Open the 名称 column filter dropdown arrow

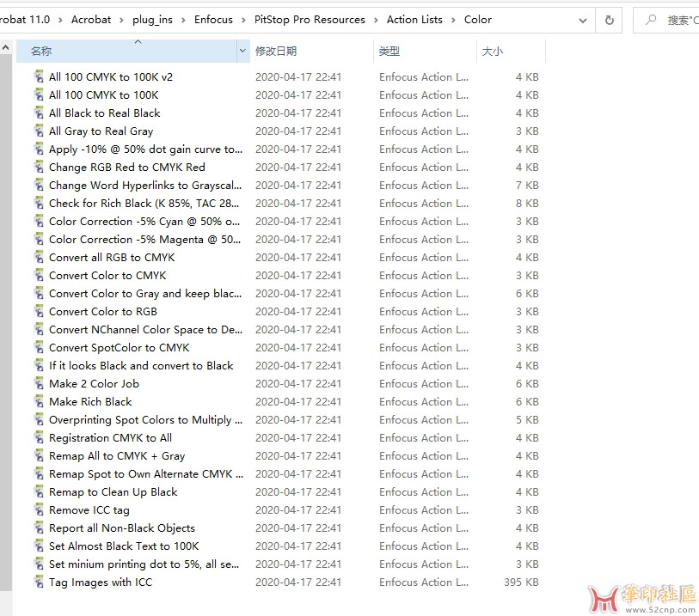pyautogui.click(x=242, y=51)
